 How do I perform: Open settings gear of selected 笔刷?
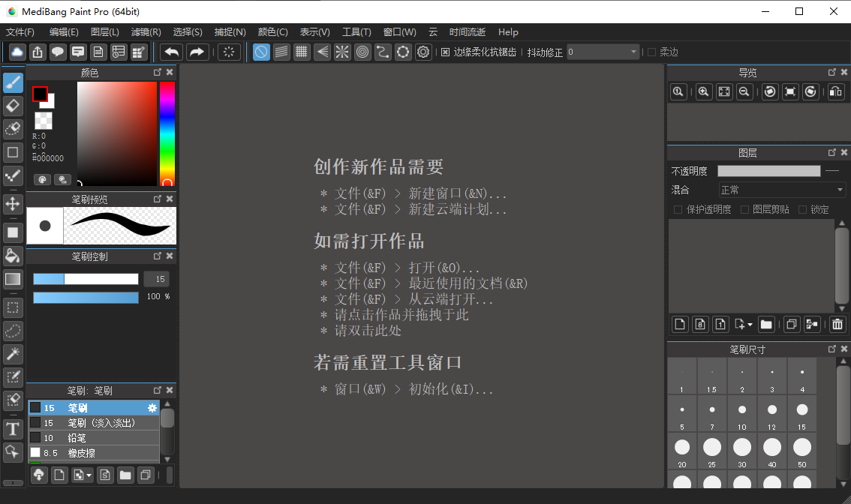coord(152,407)
